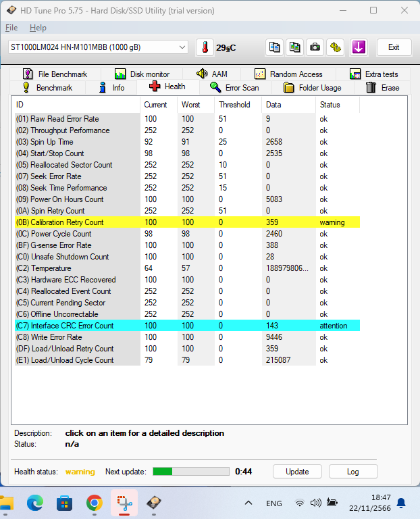This screenshot has height=519, width=420.
Task: Open the ST1000LM024 drive selection dropdown
Action: coord(98,47)
